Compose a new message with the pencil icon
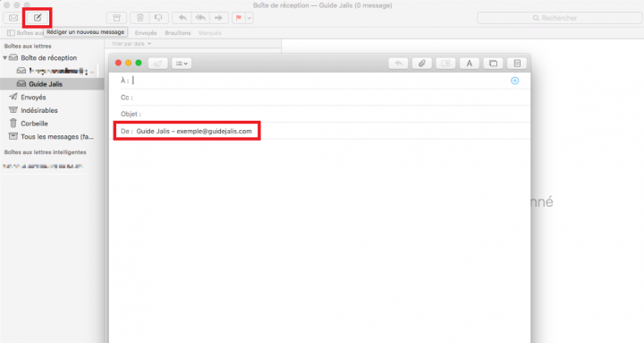This screenshot has height=343, width=644. (38, 18)
